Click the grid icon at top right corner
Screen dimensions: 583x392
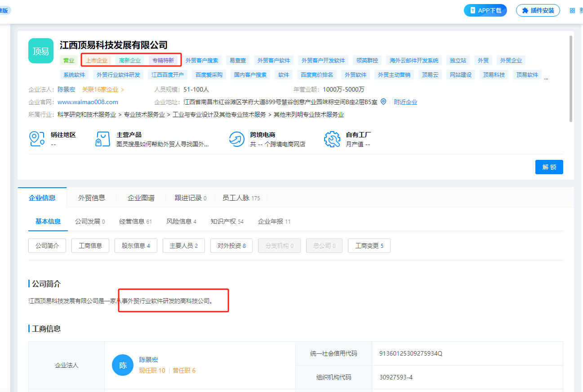[x=572, y=10]
